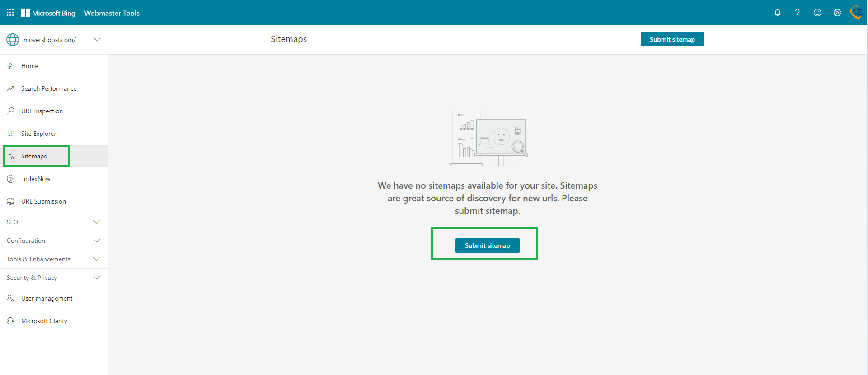Click the Microsoft Bing logo
Image resolution: width=868 pixels, height=375 pixels.
point(48,13)
